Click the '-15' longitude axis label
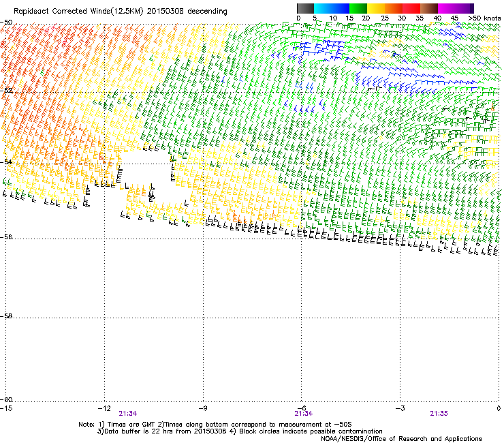This screenshot has width=504, height=443. tap(6, 408)
